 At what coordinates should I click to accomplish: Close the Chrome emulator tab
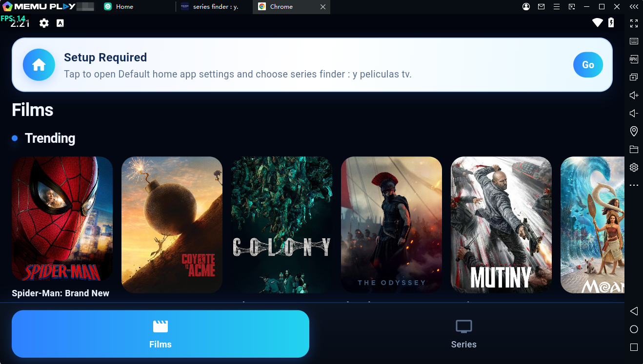323,7
